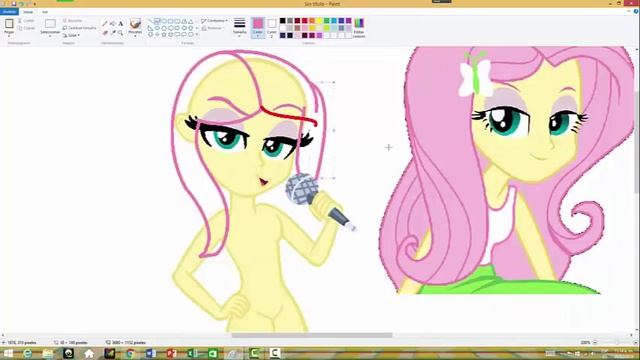Click the Cambiar tamaño button

(80, 28)
